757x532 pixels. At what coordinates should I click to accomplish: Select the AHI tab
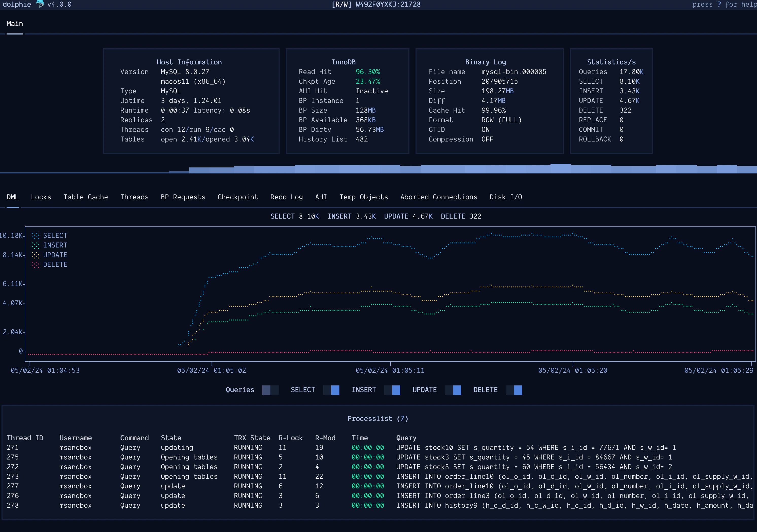tap(321, 197)
